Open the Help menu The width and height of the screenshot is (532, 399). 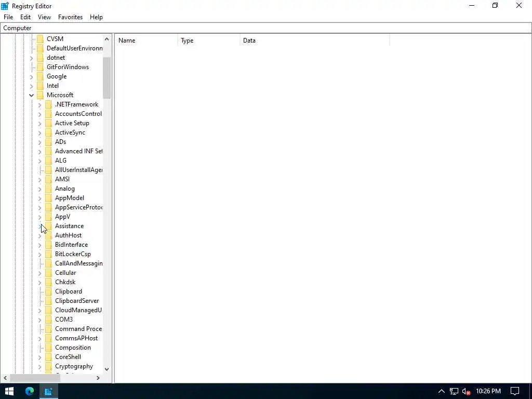[96, 17]
